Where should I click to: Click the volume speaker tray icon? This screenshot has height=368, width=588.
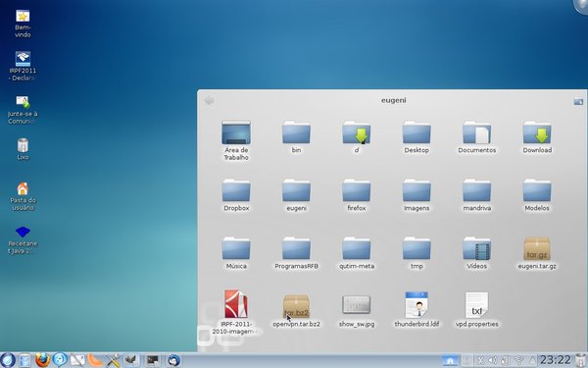point(492,360)
